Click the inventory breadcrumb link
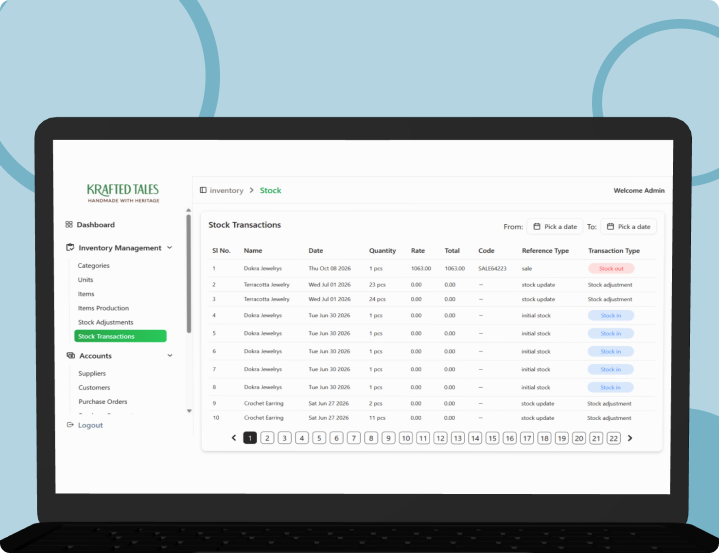 (x=227, y=190)
